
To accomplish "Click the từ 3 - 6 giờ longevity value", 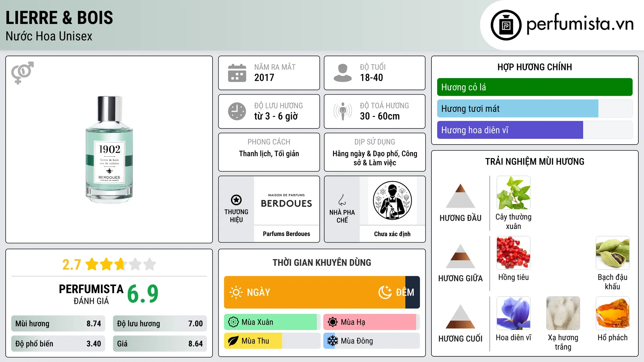I will pyautogui.click(x=276, y=116).
